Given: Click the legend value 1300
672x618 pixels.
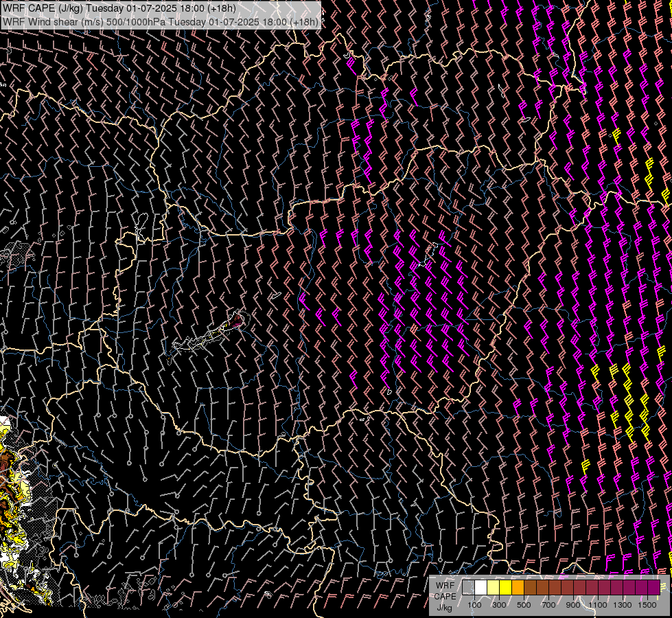Looking at the screenshot, I should [x=623, y=605].
